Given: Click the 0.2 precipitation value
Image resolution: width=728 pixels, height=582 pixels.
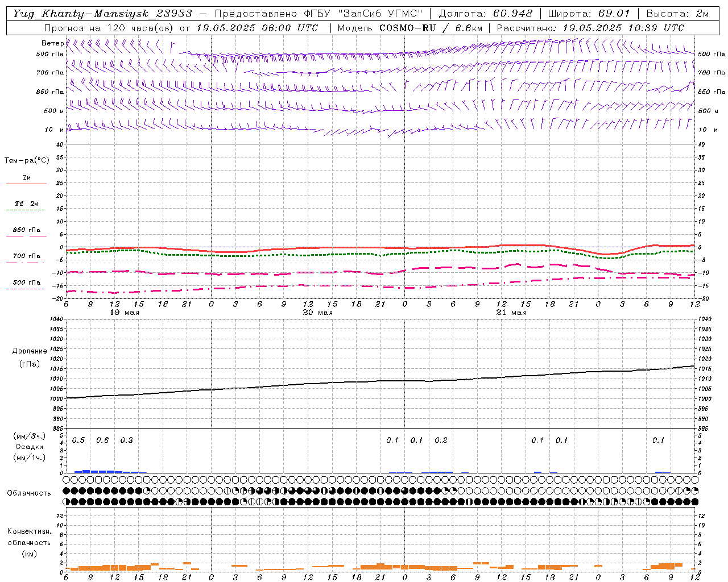Looking at the screenshot, I should click(x=441, y=440).
